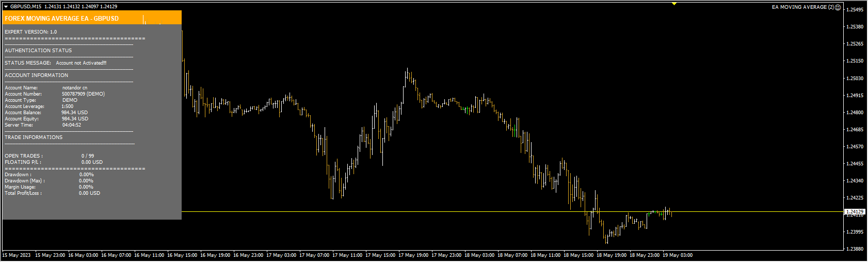This screenshot has width=868, height=262.
Task: Click Floating P/L value '0.00 USD'
Action: pos(92,162)
